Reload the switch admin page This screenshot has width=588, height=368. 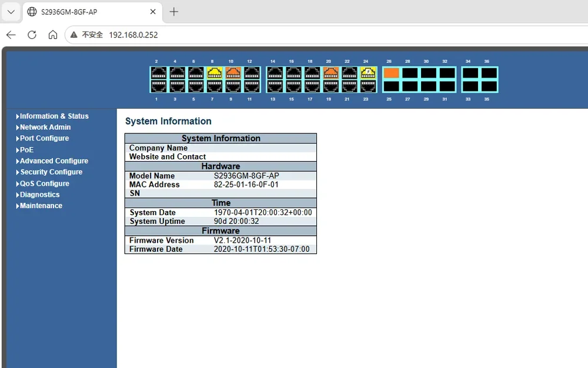pyautogui.click(x=32, y=35)
